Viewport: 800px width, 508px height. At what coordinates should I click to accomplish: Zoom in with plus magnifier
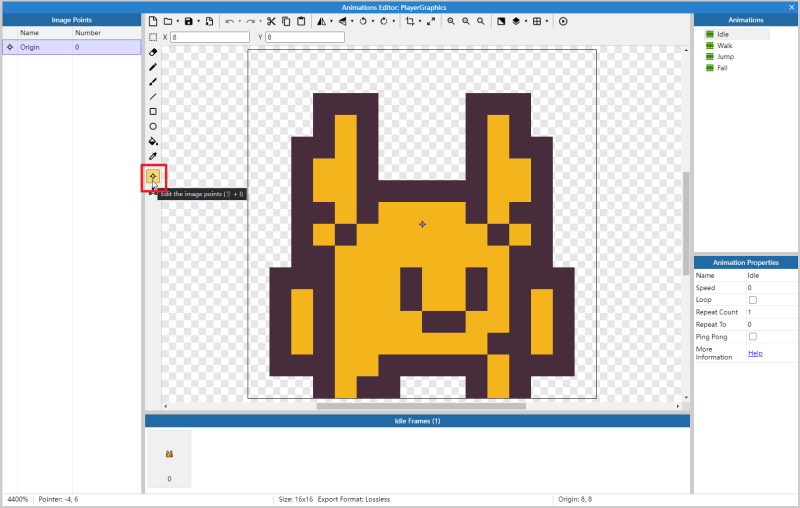pyautogui.click(x=451, y=21)
